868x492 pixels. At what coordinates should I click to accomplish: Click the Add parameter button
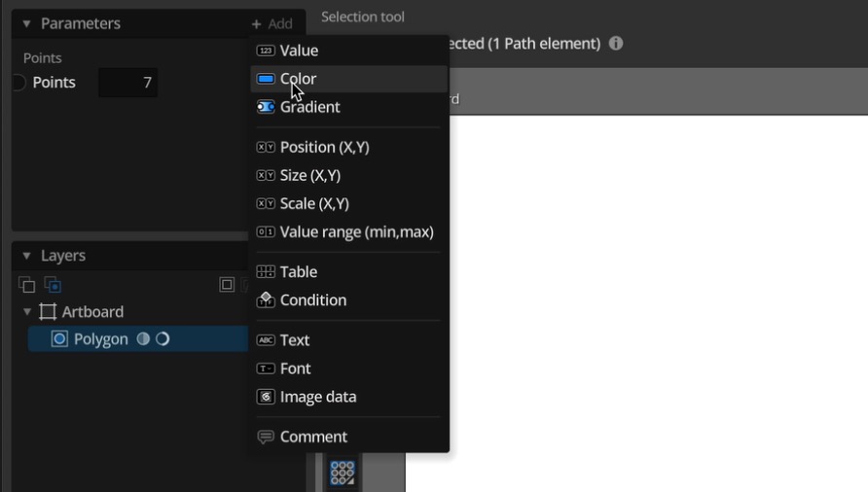(x=271, y=23)
